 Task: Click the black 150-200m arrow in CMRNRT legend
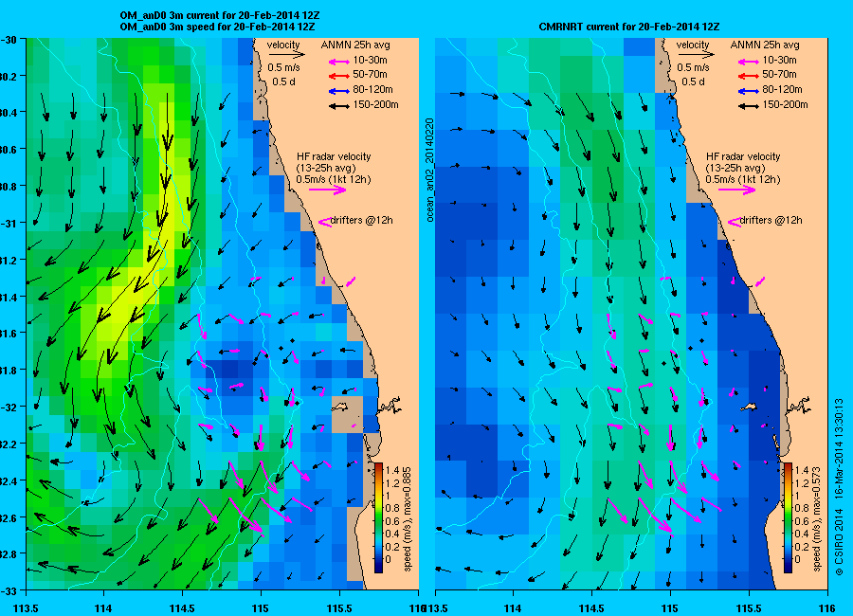click(748, 107)
